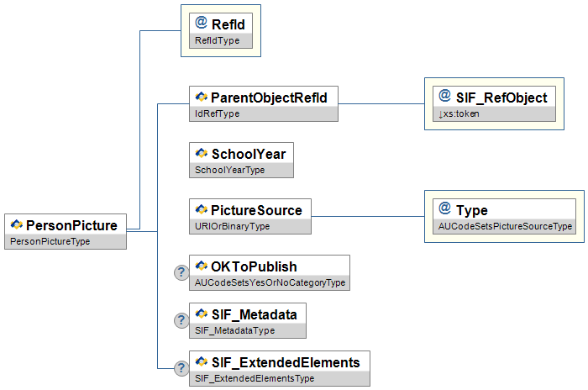Click the element icon beside ParentObjectRefId
Screen dimensions: 588x390
point(201,97)
